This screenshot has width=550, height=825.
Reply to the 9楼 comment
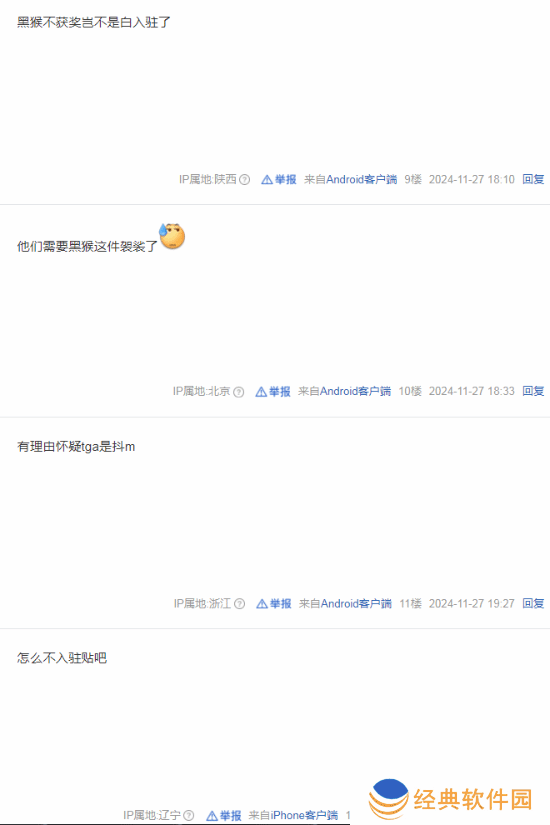point(533,179)
